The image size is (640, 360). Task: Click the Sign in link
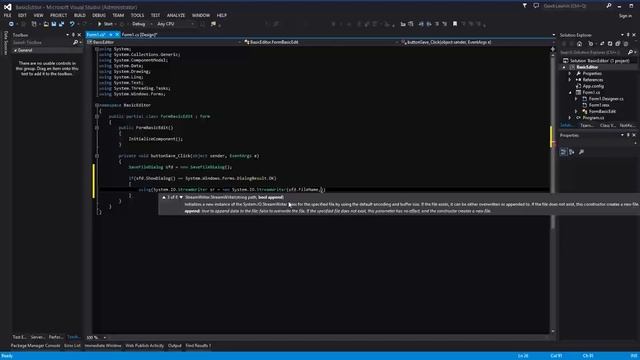click(625, 16)
